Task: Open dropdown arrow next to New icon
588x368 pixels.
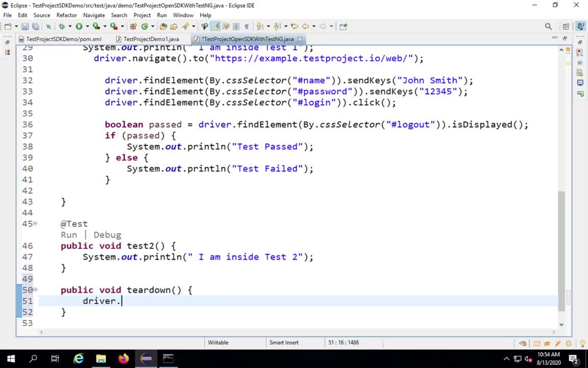Action: click(x=16, y=26)
